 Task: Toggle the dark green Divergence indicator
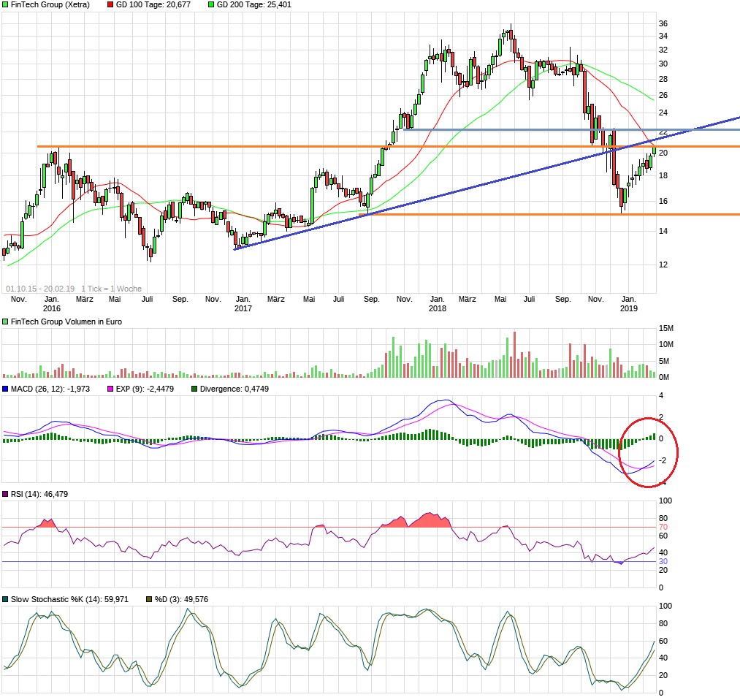(x=196, y=389)
